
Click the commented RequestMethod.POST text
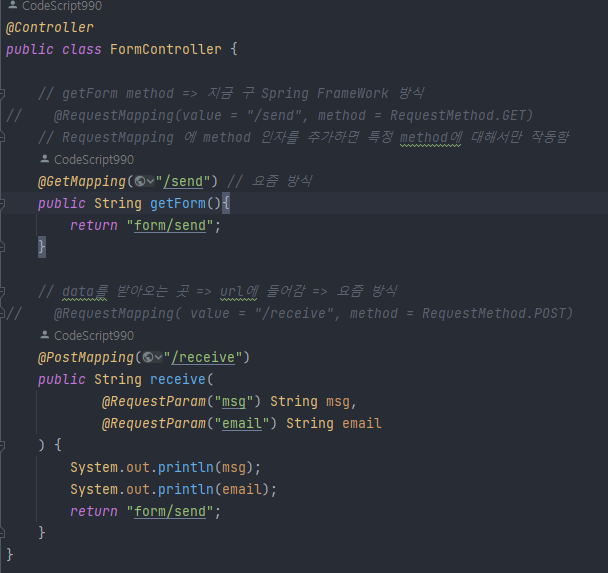pos(493,313)
